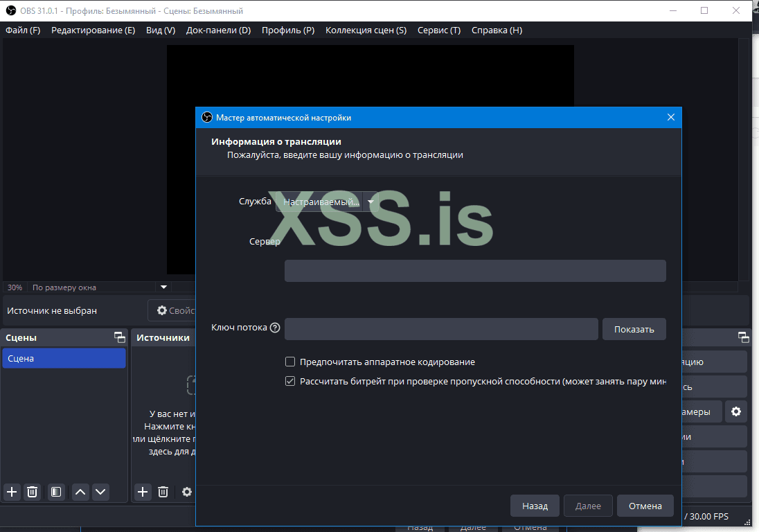The width and height of the screenshot is (759, 532).
Task: Open the Редактирование (E) menu
Action: 93,30
